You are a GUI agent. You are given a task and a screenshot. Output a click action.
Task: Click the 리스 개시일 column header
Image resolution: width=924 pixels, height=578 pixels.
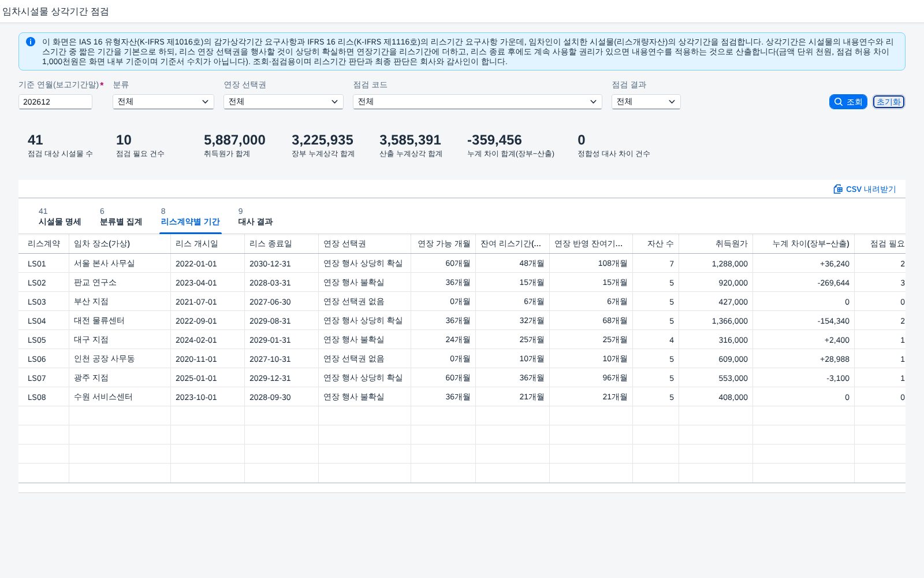207,244
